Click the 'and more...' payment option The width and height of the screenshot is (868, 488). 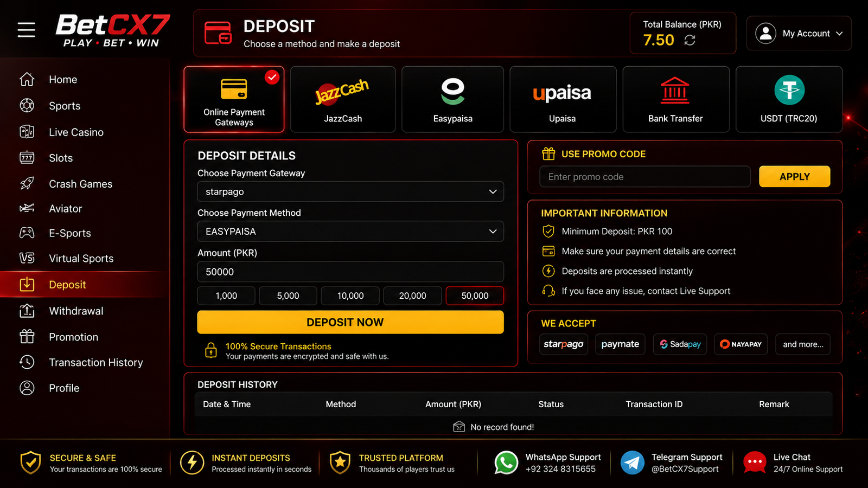click(x=803, y=344)
